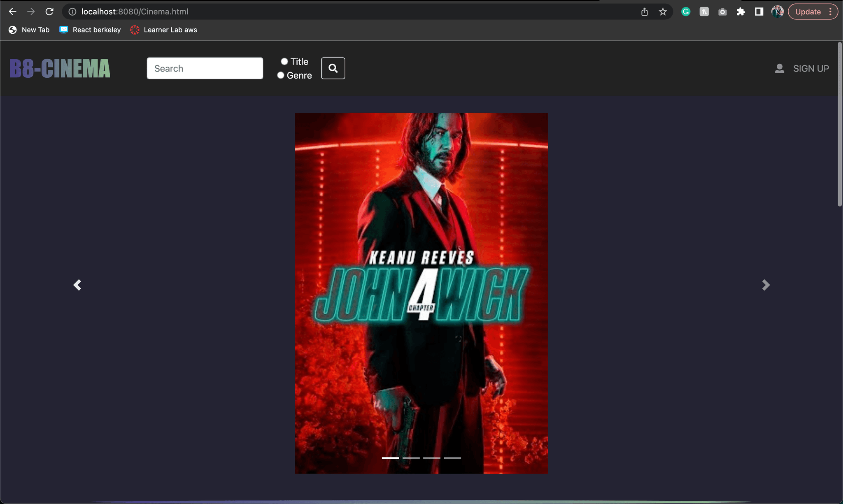Open the Chrome profile avatar

click(777, 12)
